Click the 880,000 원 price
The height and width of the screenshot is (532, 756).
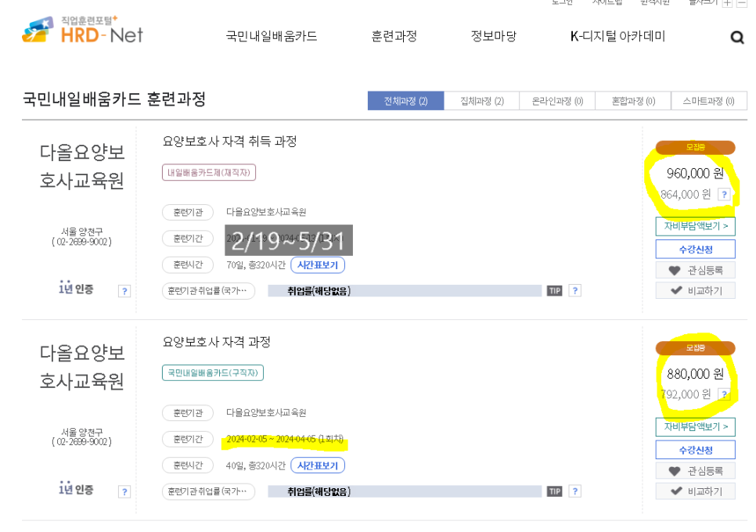(695, 373)
